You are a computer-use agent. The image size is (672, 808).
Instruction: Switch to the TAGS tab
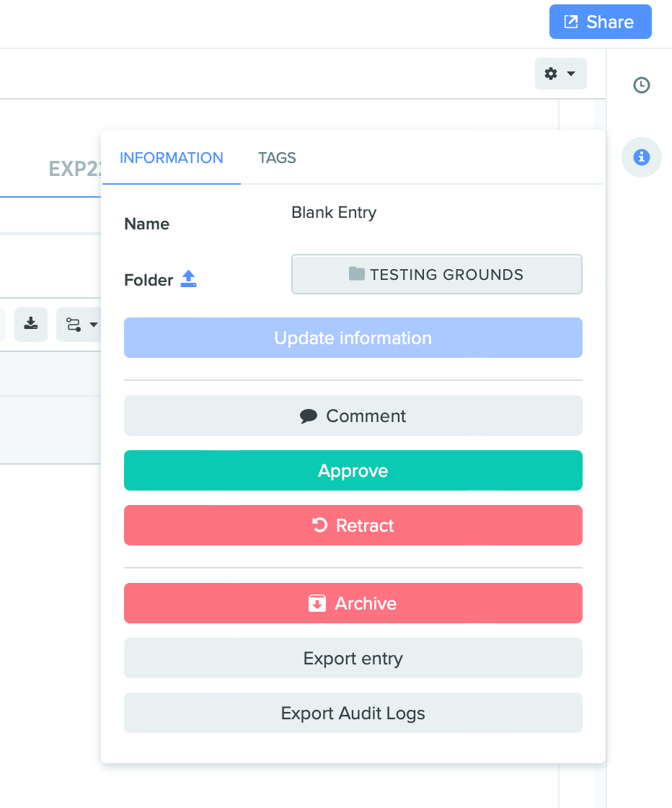[277, 158]
